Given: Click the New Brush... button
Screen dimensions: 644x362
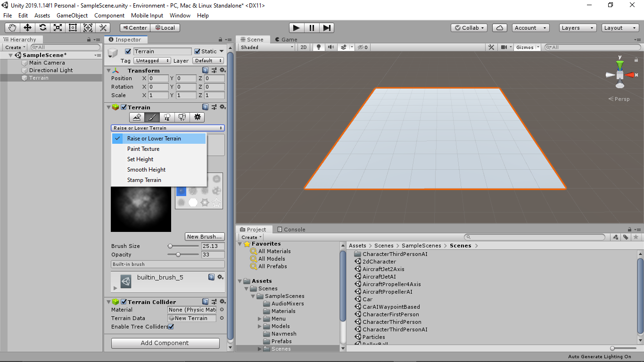Looking at the screenshot, I should 205,236.
